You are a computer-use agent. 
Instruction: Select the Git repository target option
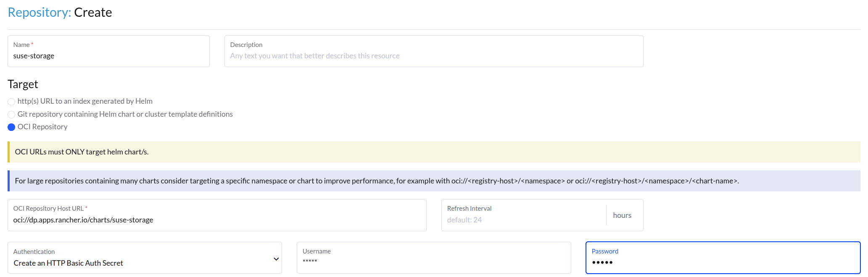(x=11, y=114)
